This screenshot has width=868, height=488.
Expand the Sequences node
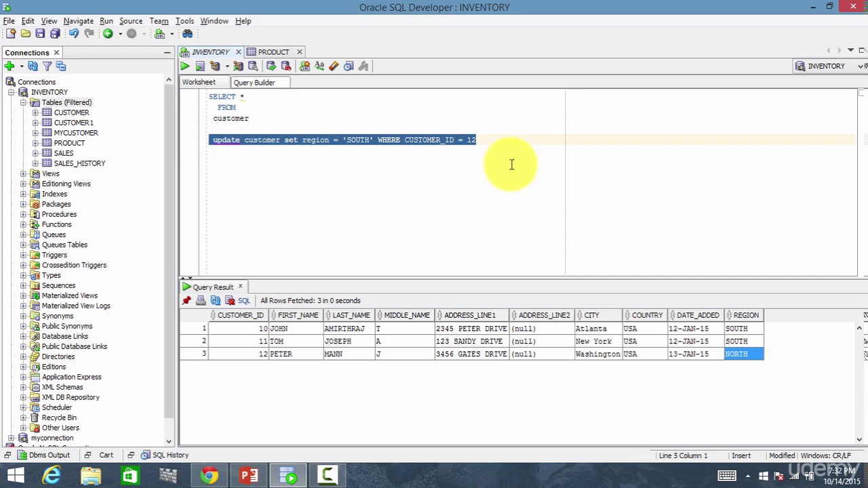pyautogui.click(x=23, y=285)
